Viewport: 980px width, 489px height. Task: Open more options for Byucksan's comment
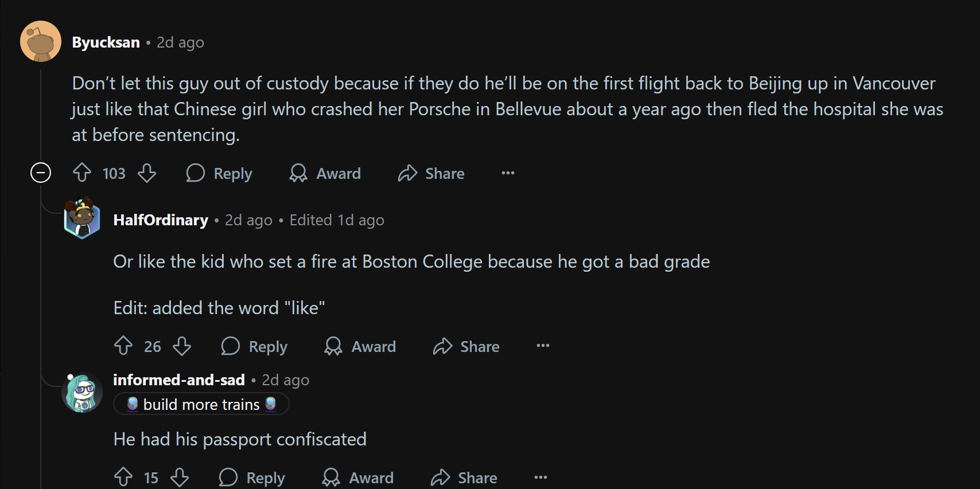pos(508,173)
